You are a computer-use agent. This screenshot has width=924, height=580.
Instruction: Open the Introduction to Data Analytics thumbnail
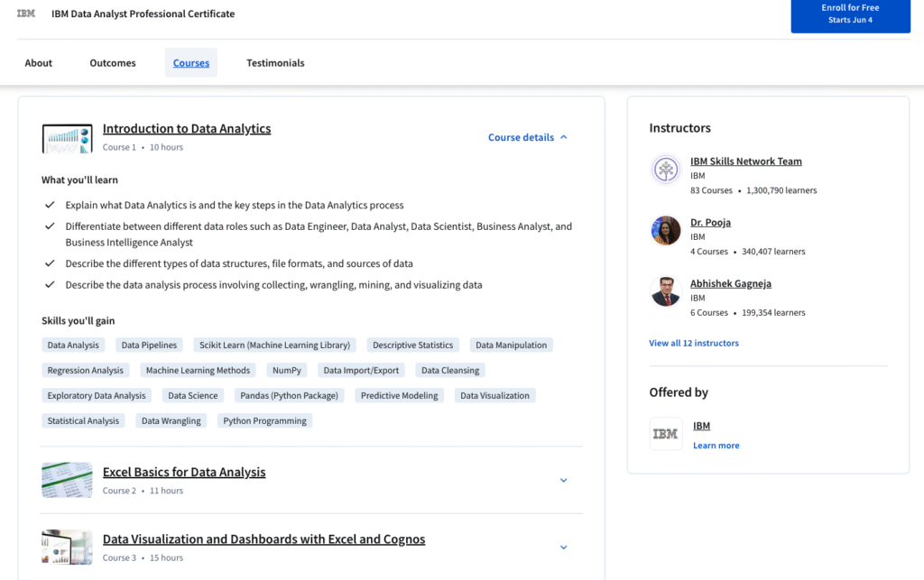point(67,138)
